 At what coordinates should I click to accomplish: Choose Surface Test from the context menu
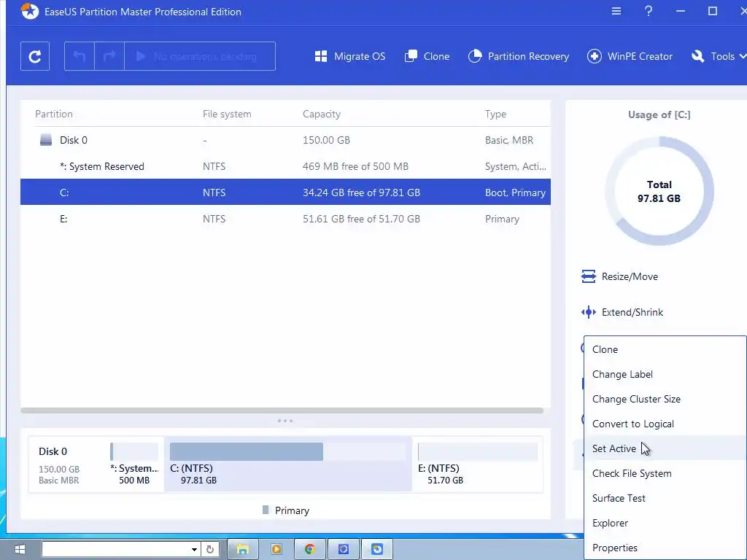coord(665,497)
